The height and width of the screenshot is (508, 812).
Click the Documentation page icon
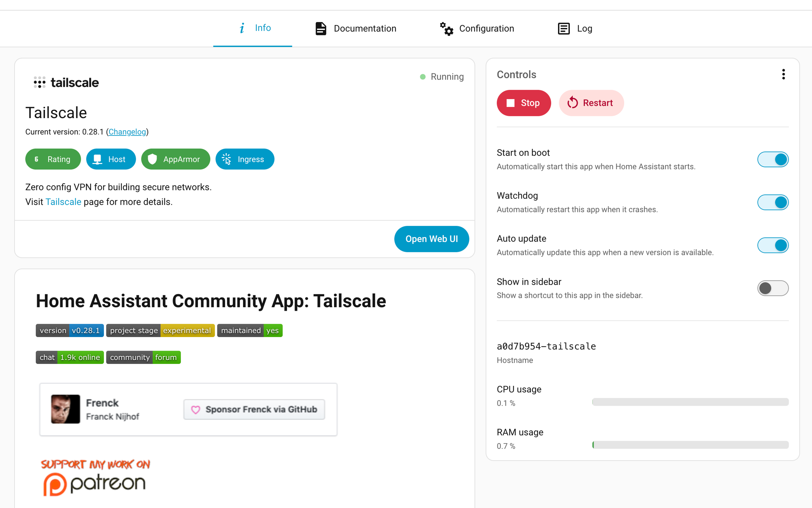321,29
